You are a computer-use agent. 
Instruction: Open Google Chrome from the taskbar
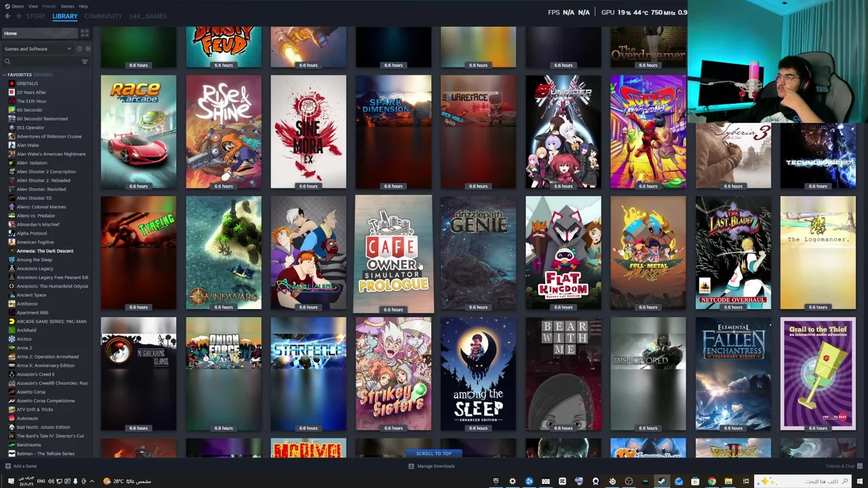712,481
